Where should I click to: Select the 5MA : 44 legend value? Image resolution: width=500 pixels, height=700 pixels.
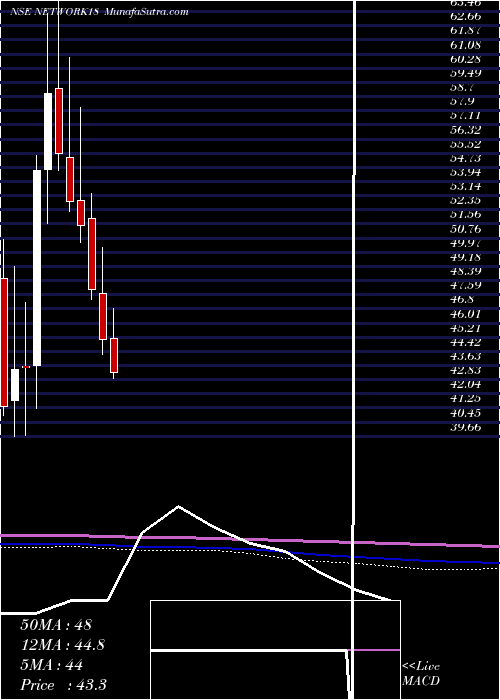pos(51,665)
